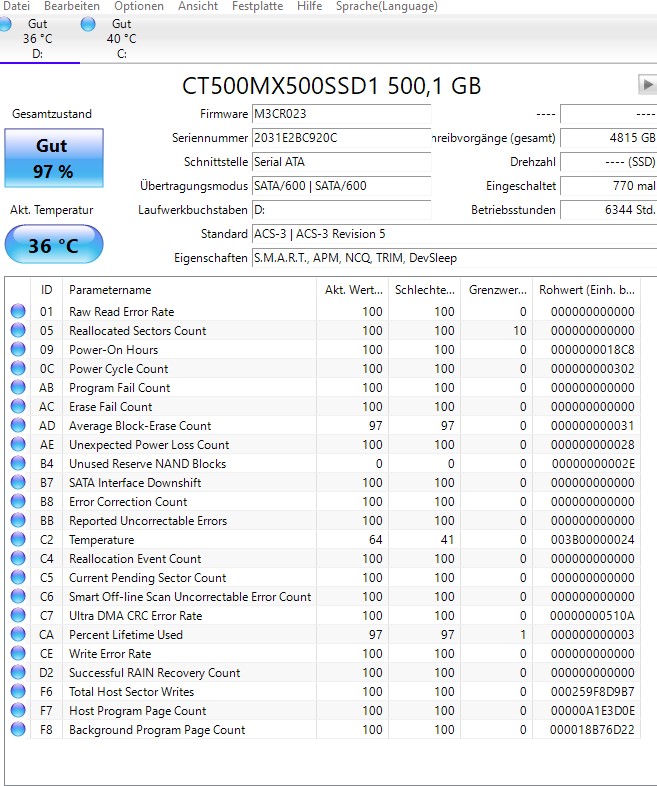Image resolution: width=657 pixels, height=786 pixels.
Task: Click raw value 0000000018C8
Action: tap(592, 349)
